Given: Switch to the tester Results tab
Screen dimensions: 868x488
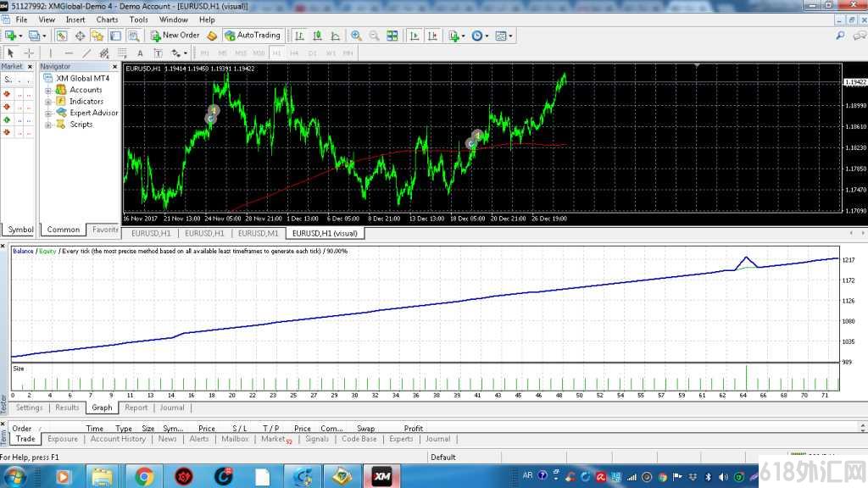Looking at the screenshot, I should pyautogui.click(x=67, y=408).
